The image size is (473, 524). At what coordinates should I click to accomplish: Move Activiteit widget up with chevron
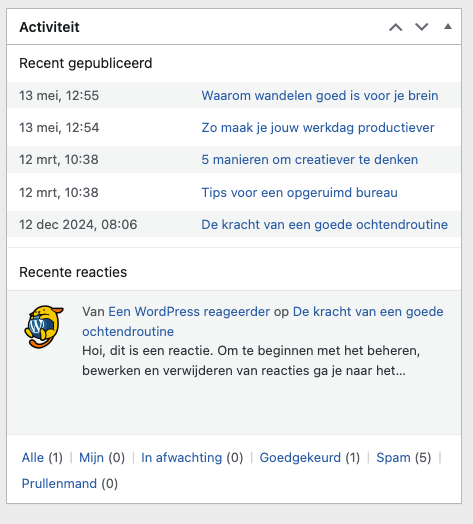point(395,27)
